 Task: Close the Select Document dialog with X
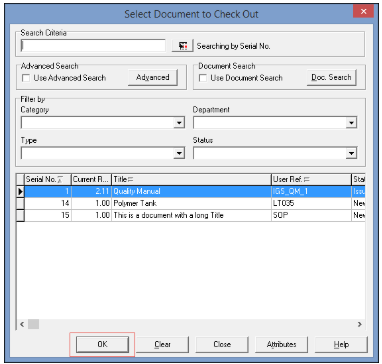coord(363,12)
